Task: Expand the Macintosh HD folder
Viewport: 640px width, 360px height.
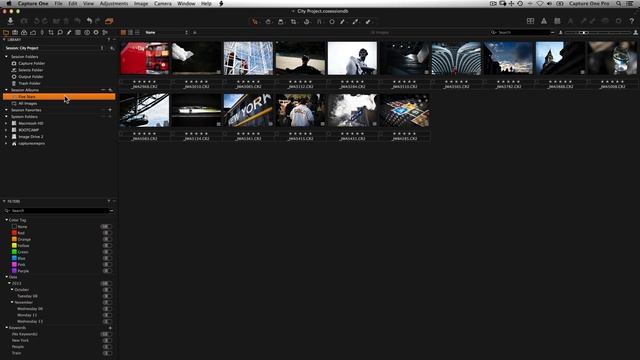Action: click(6, 123)
